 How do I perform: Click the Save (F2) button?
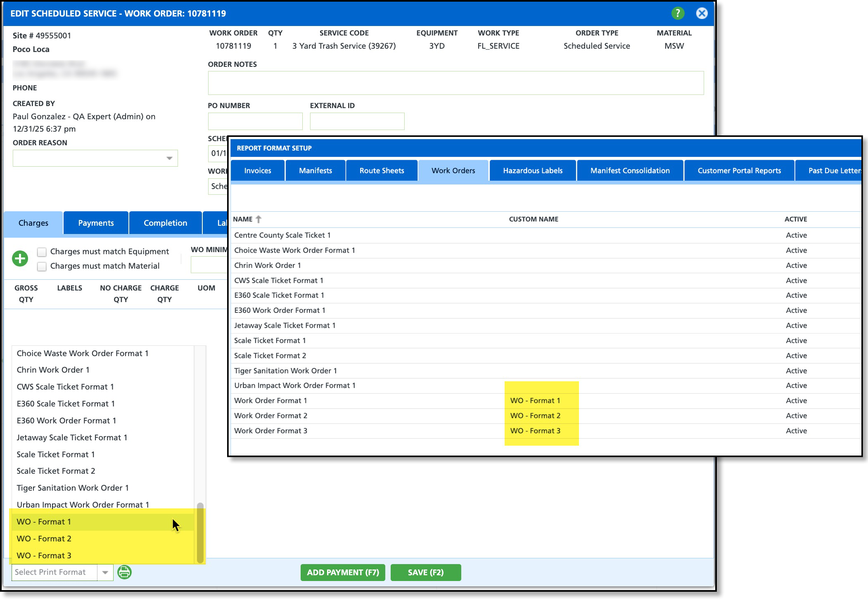tap(425, 572)
